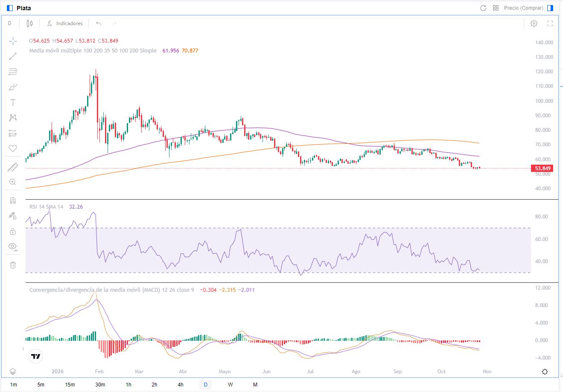Add chart to favorites with heart icon
The width and height of the screenshot is (563, 392).
13,148
